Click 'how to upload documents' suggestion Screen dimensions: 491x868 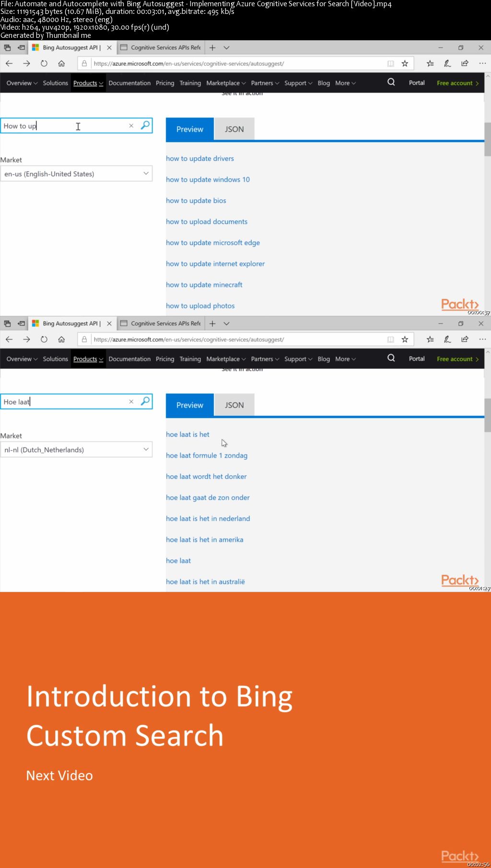coord(207,222)
